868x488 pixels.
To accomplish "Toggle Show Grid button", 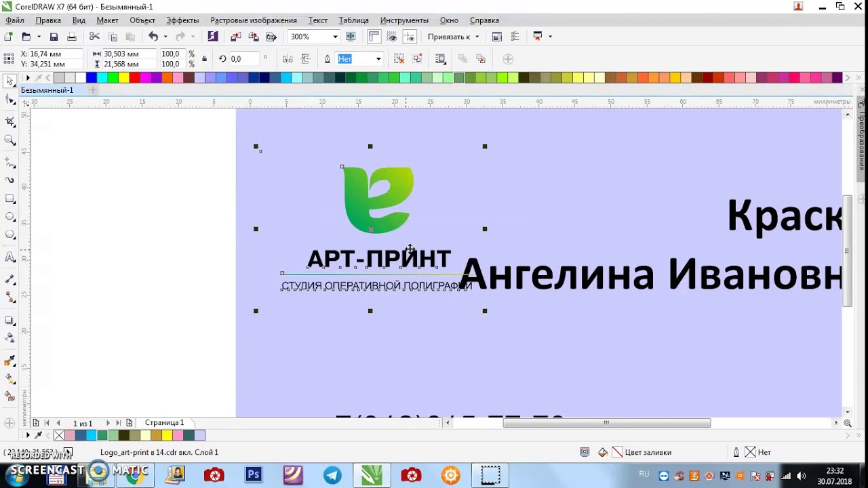I will coord(392,37).
